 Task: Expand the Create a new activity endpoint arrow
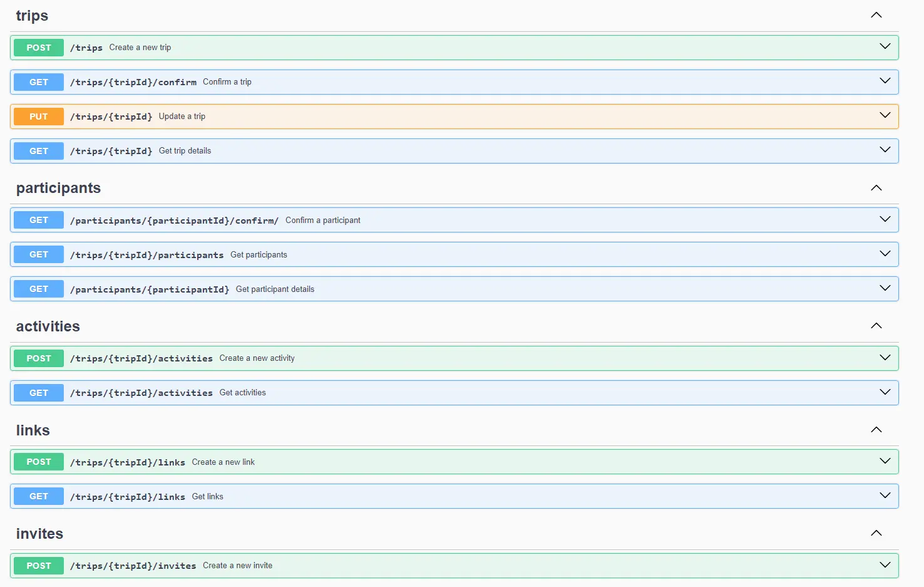tap(885, 358)
